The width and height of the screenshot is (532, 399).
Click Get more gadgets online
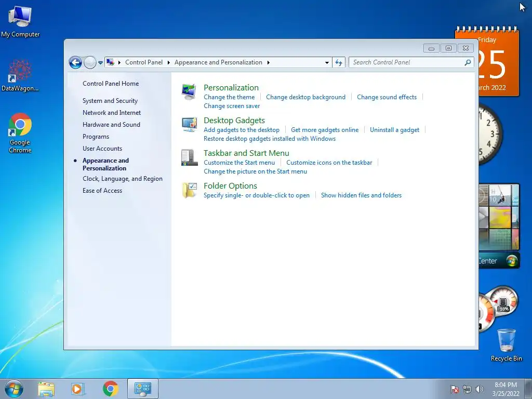325,129
